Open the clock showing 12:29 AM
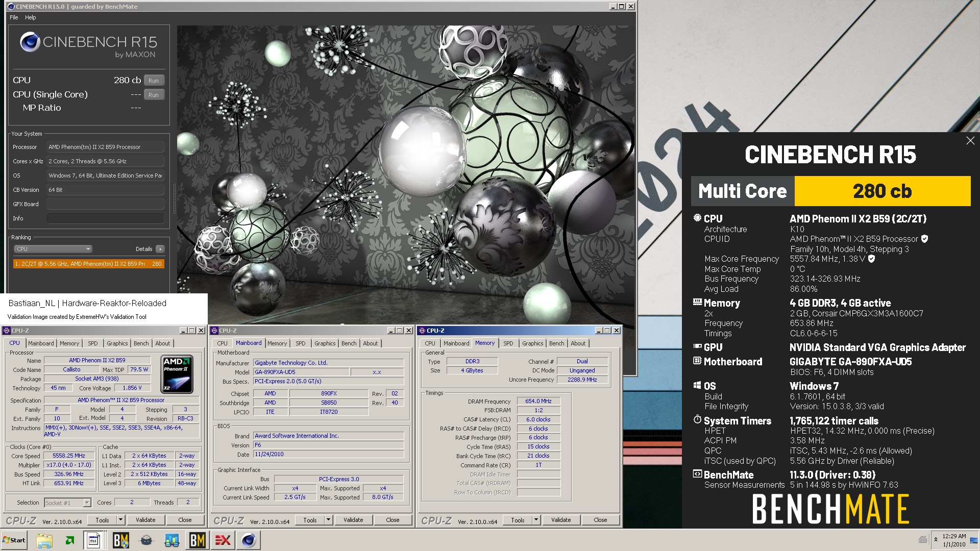 coord(954,540)
